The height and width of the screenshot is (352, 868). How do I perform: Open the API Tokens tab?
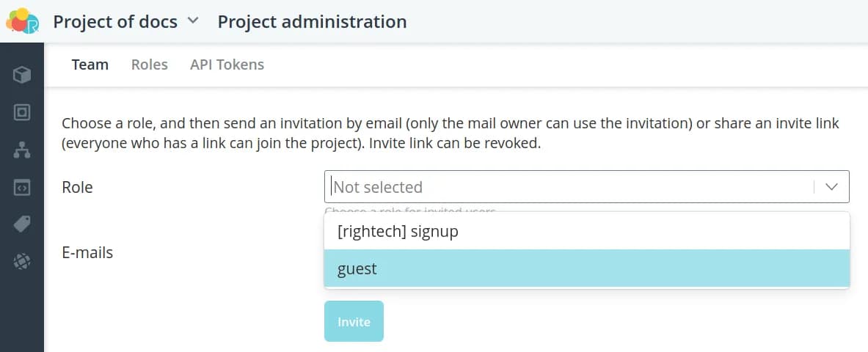coord(227,65)
